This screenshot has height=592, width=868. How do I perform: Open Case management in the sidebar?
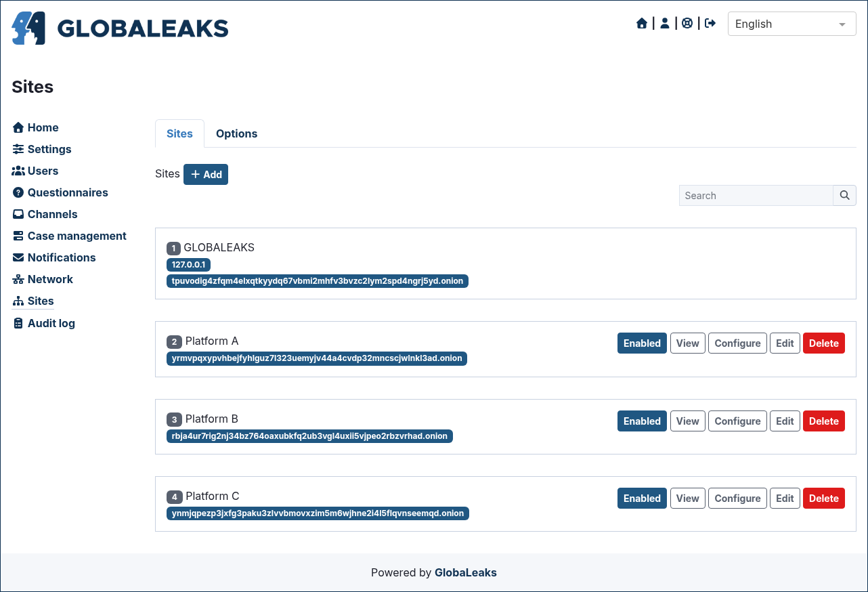pos(70,236)
